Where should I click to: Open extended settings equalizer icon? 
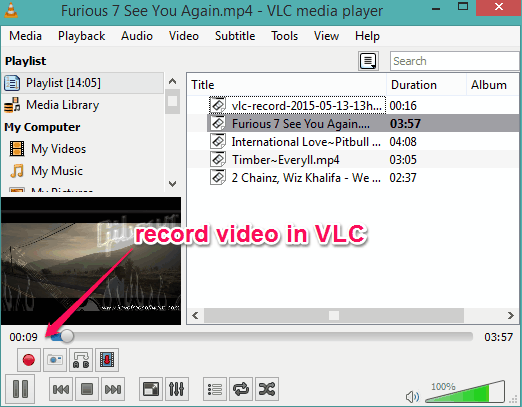point(177,389)
